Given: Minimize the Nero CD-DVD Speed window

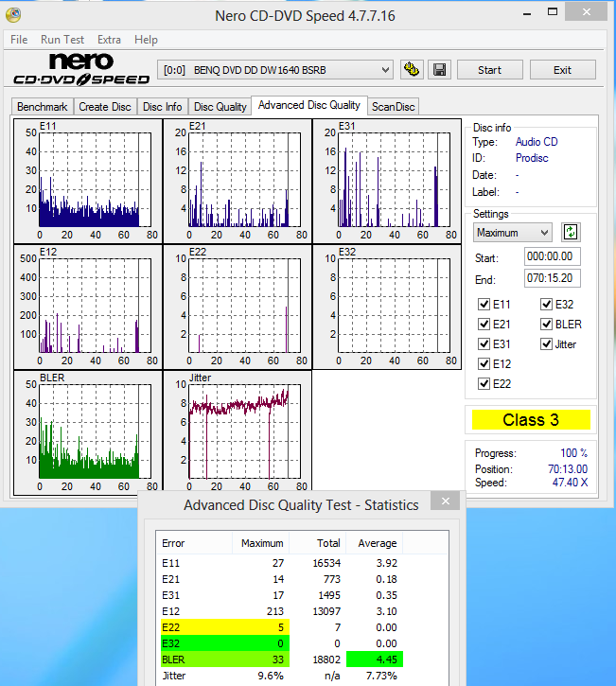Looking at the screenshot, I should (x=527, y=13).
